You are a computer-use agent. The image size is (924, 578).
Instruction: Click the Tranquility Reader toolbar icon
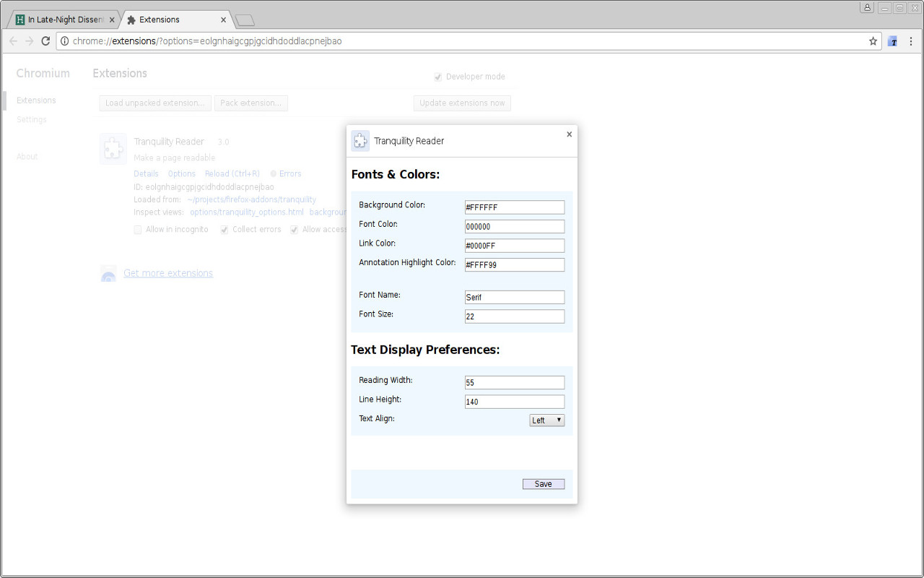pos(893,41)
